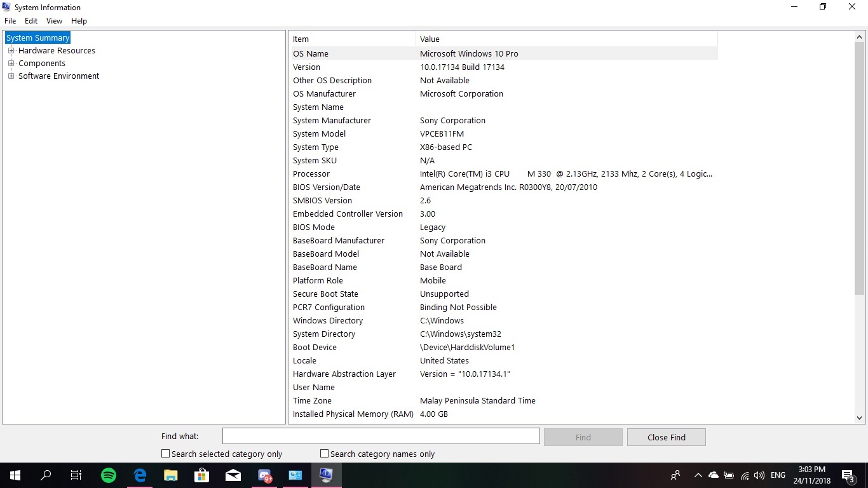Open the Windows Start menu
Screen dimensions: 868x488
click(15, 475)
